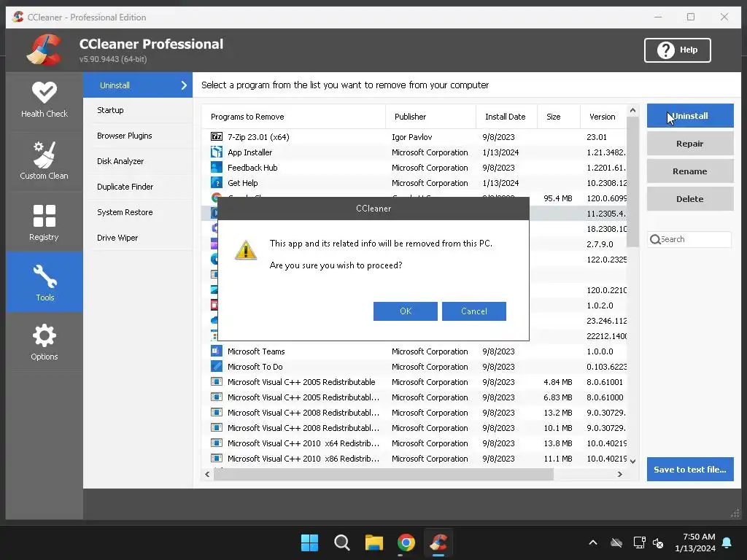Click the muted volume tray icon
The width and height of the screenshot is (747, 560).
tap(658, 542)
